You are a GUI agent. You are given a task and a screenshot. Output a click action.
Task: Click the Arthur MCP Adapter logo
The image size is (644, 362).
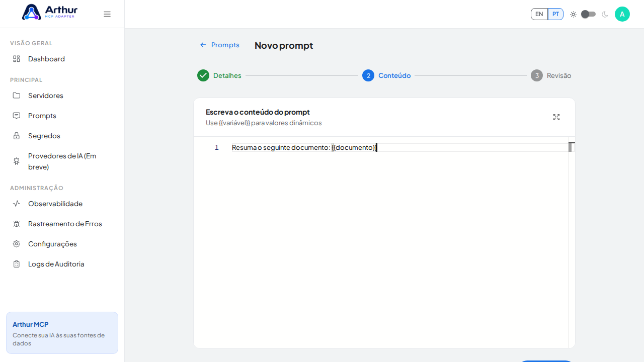[50, 12]
